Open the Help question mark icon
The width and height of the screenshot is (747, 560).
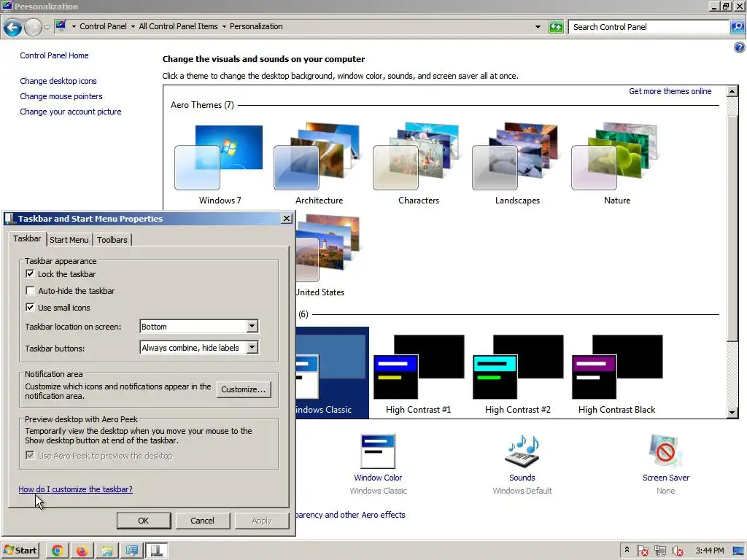coord(740,47)
